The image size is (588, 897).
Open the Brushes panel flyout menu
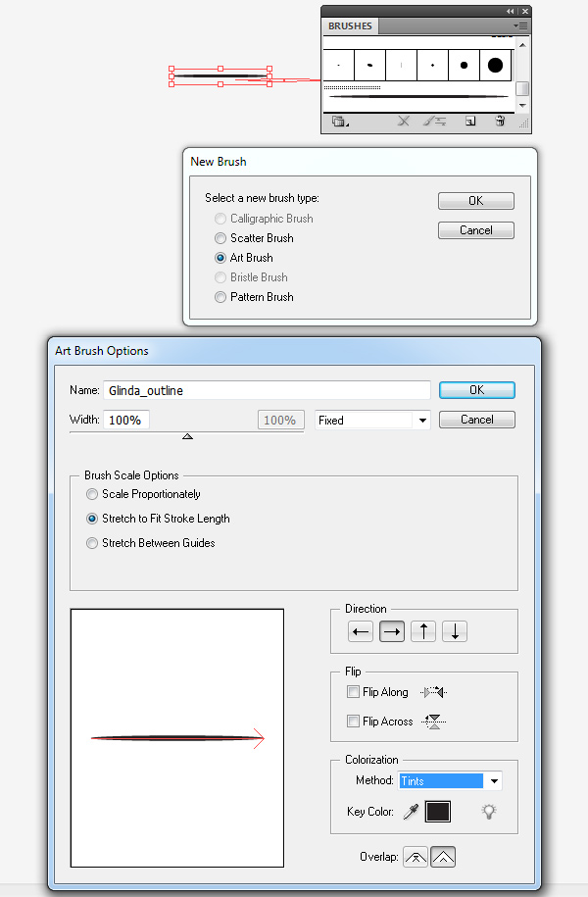pyautogui.click(x=521, y=26)
